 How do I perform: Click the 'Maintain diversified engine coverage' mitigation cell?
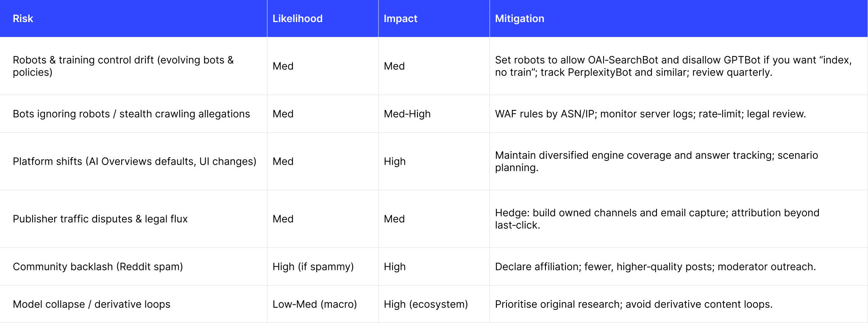click(656, 161)
